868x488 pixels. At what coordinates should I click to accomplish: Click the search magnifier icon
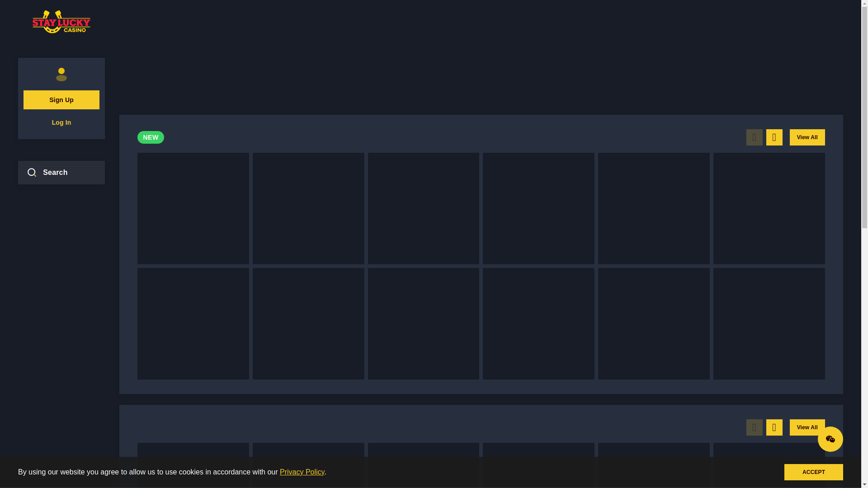click(32, 173)
